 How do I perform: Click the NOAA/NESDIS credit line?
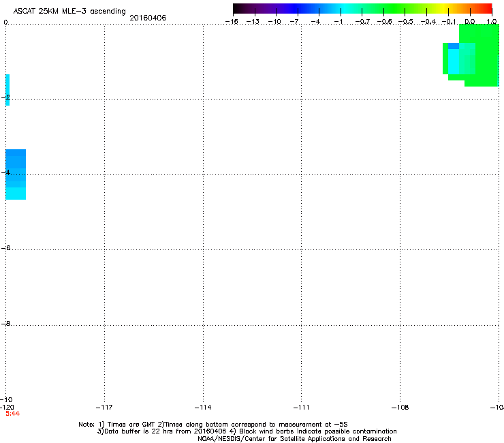coord(294,439)
